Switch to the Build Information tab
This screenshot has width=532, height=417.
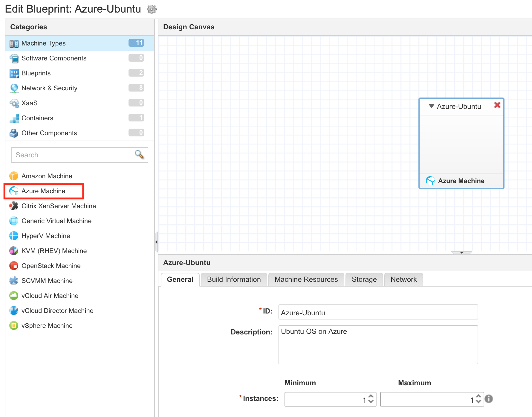[234, 279]
